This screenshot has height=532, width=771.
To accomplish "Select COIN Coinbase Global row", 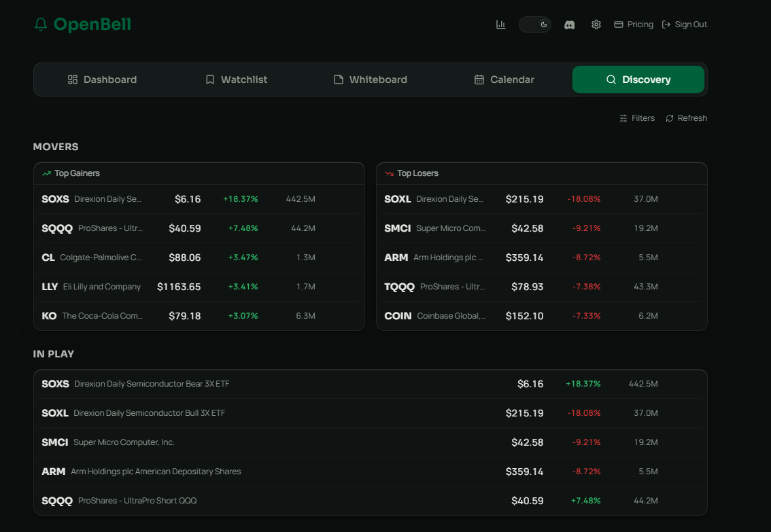I will tap(542, 316).
